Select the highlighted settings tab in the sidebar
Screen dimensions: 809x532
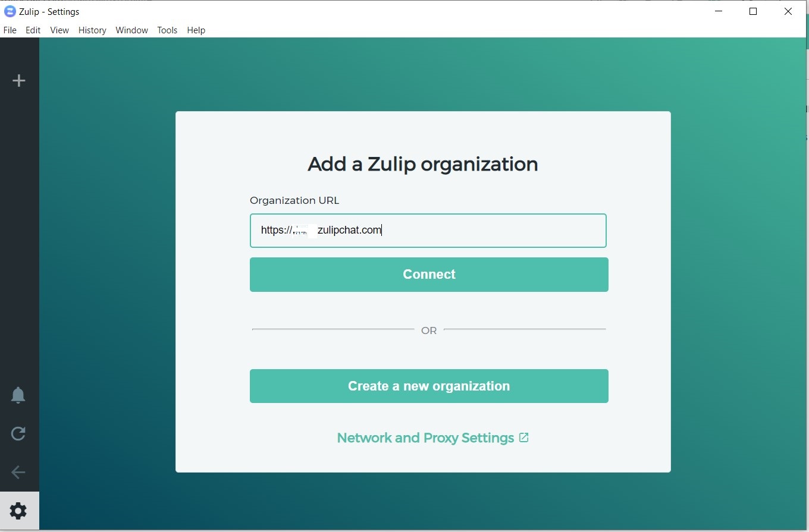tap(18, 511)
